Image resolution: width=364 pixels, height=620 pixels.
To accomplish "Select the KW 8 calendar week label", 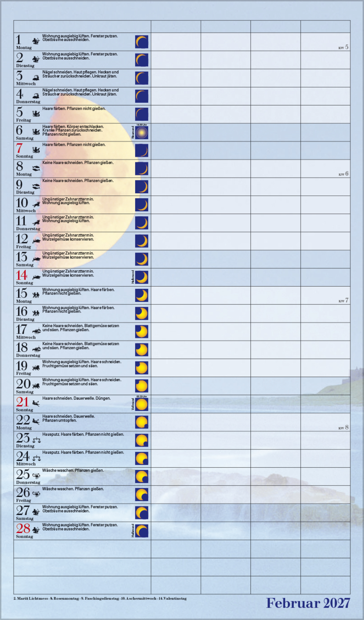I will 343,427.
